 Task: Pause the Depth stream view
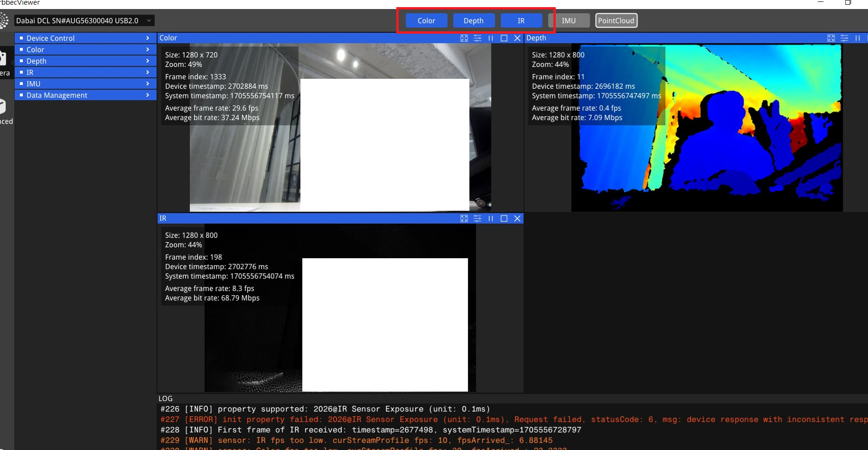[858, 38]
